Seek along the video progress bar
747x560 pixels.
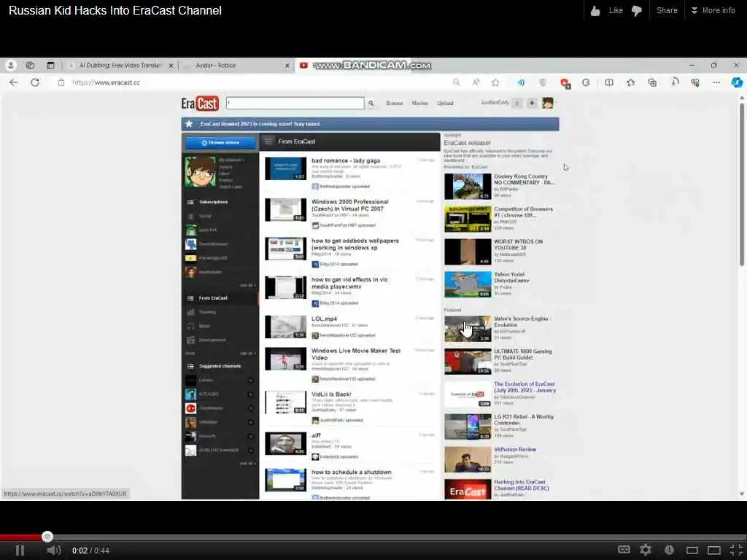(373, 537)
